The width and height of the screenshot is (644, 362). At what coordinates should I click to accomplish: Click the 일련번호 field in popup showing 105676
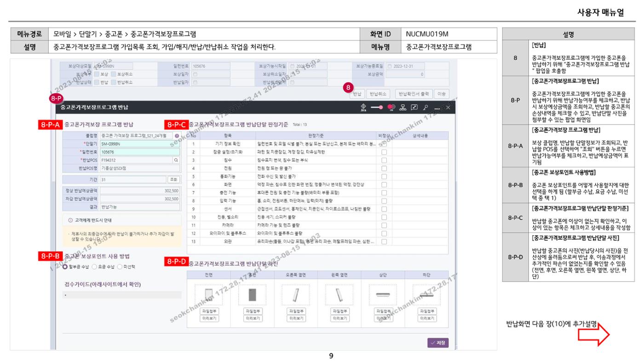(140, 152)
